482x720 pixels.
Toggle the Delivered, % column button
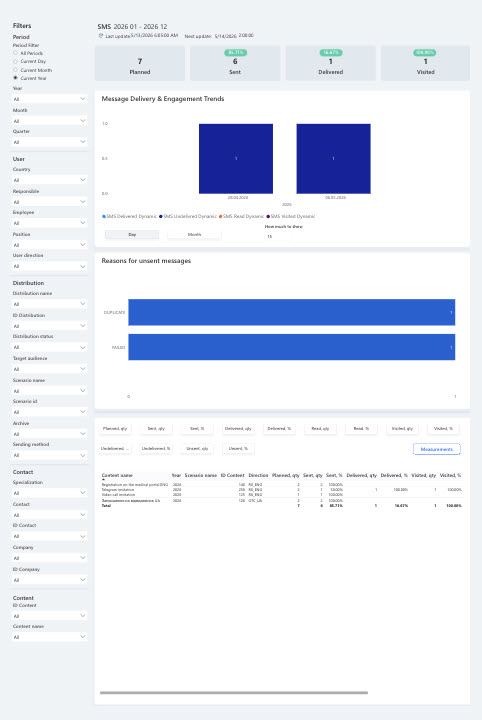tap(279, 428)
